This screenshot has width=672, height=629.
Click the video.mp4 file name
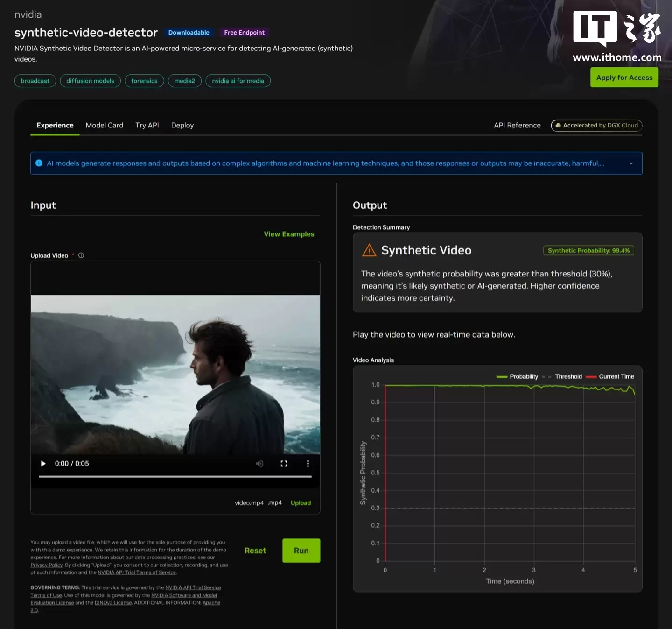tap(249, 503)
